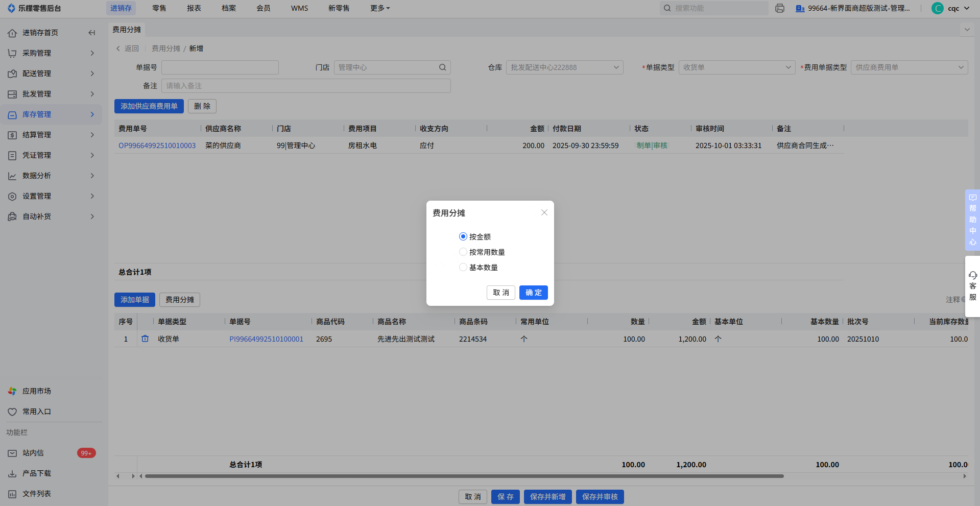
Task: Expand the cqc user menu arrow
Action: point(967,8)
